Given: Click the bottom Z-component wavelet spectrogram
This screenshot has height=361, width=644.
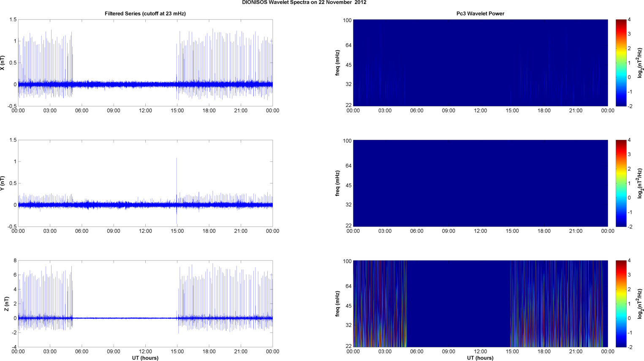Looking at the screenshot, I should pyautogui.click(x=480, y=304).
